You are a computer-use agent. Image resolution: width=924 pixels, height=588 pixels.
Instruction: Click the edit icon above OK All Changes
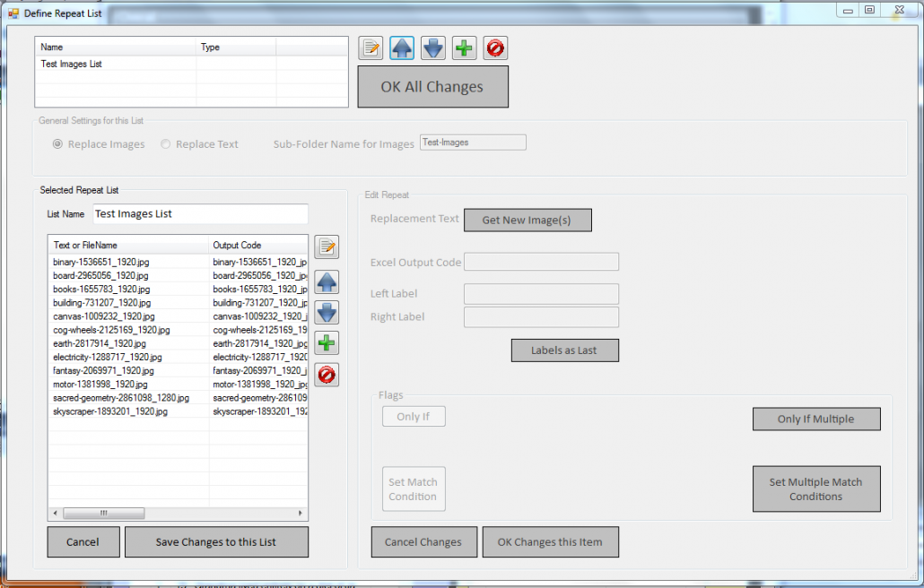point(370,48)
